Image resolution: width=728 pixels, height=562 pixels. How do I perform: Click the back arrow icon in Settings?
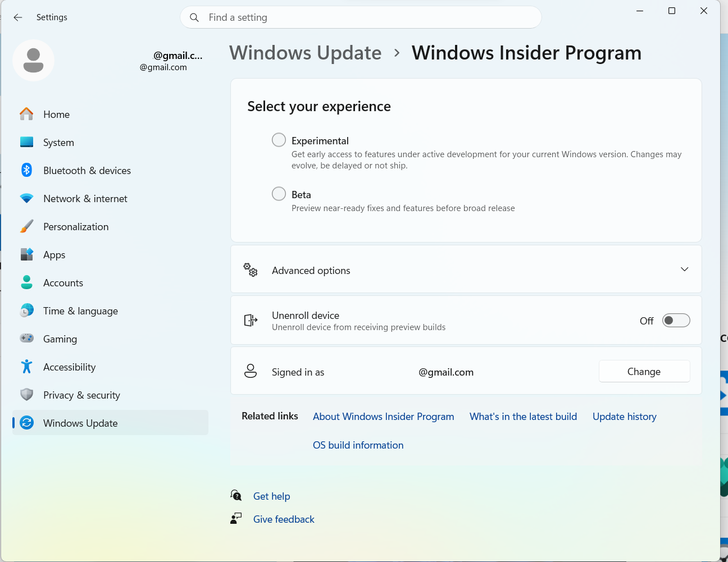coord(18,17)
